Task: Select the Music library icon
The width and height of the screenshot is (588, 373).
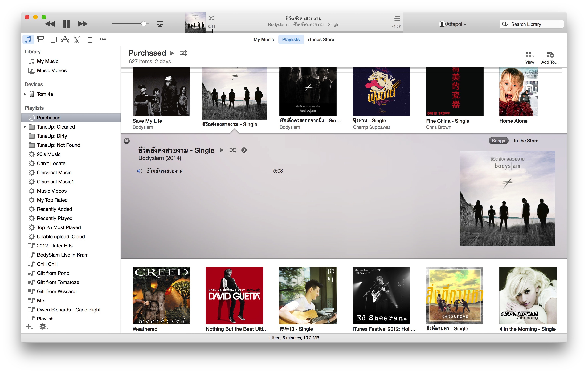Action: 28,39
